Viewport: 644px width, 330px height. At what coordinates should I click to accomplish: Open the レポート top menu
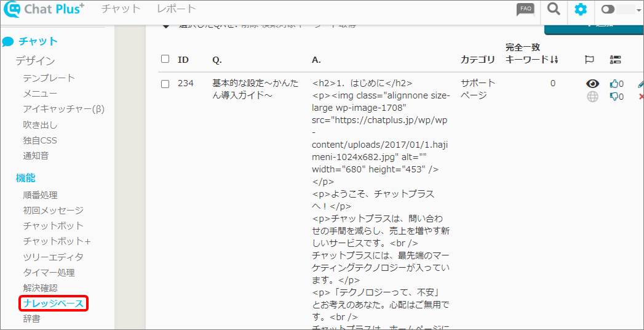pyautogui.click(x=177, y=9)
